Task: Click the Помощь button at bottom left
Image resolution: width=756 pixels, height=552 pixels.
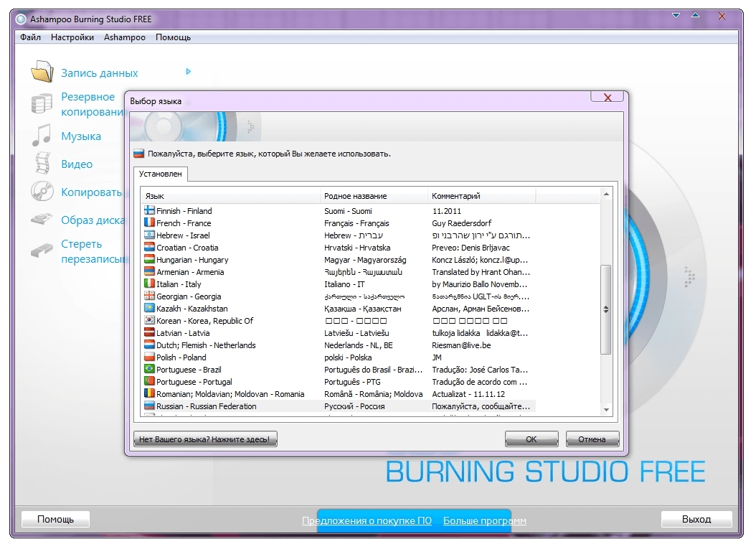Action: pos(55,519)
